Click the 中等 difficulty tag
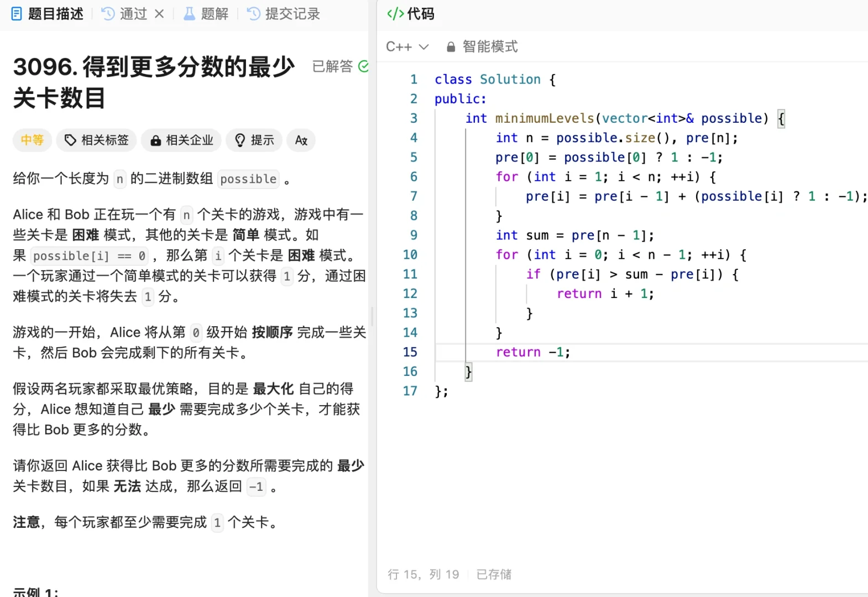The image size is (868, 597). pos(32,140)
